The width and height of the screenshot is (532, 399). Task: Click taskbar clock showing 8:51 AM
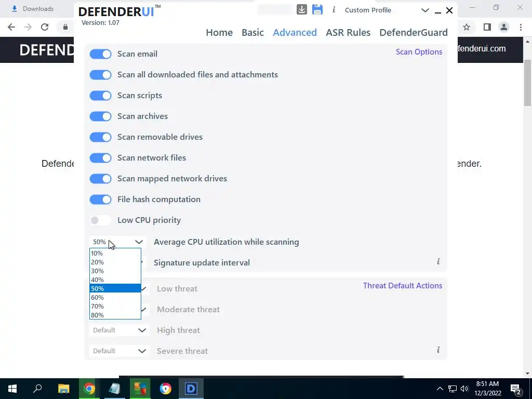tap(487, 389)
